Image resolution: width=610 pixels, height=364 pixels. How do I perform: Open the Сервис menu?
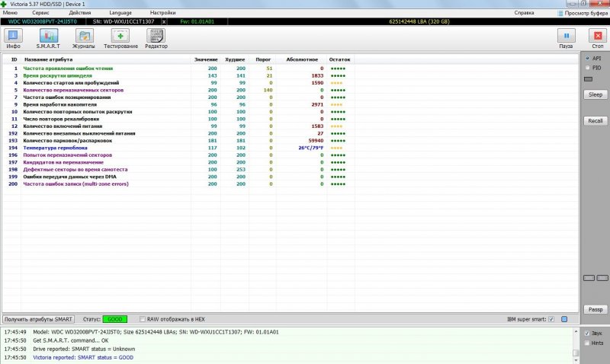[x=41, y=13]
